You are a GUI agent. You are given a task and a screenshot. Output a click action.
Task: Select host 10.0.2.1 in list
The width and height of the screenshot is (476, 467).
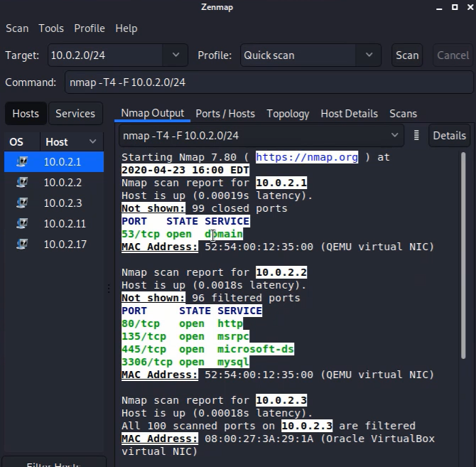tap(54, 162)
